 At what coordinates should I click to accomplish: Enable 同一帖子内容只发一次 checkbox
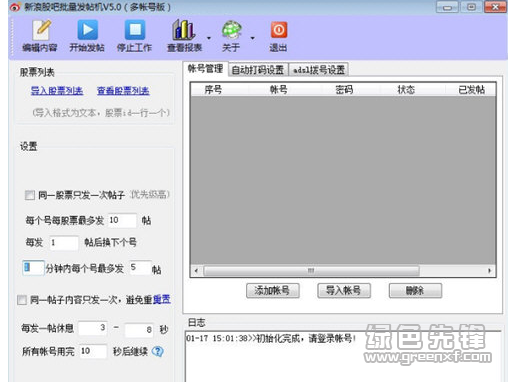22,300
